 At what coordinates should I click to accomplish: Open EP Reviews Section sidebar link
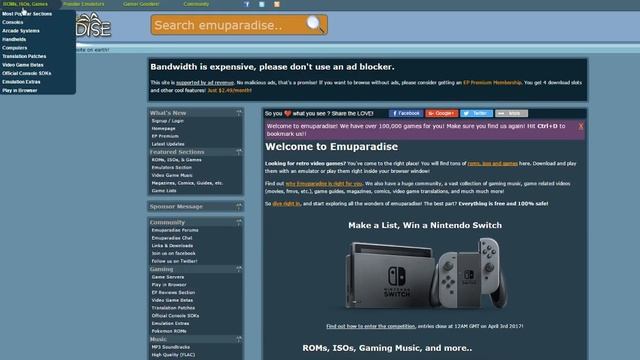point(173,293)
